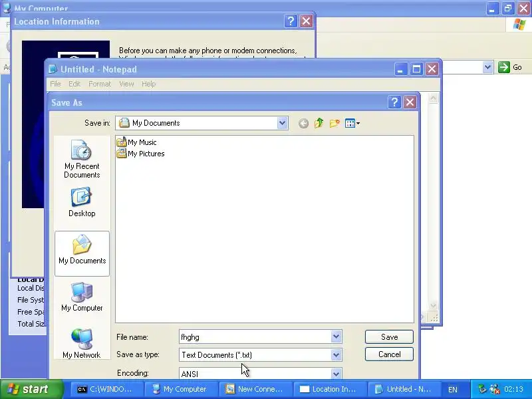This screenshot has width=532, height=399.
Task: Click the taskbar clock 02:13
Action: click(x=513, y=389)
